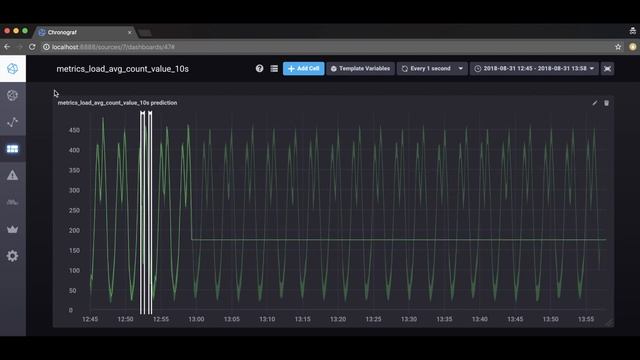Click the first white annotation marker on graph
This screenshot has width=640, height=360.
pos(142,212)
